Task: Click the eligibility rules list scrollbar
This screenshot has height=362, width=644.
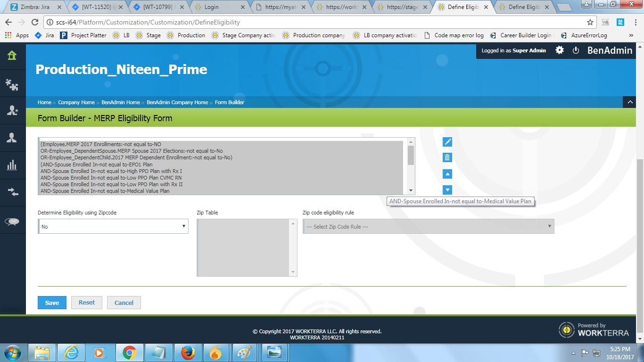Action: pyautogui.click(x=411, y=156)
